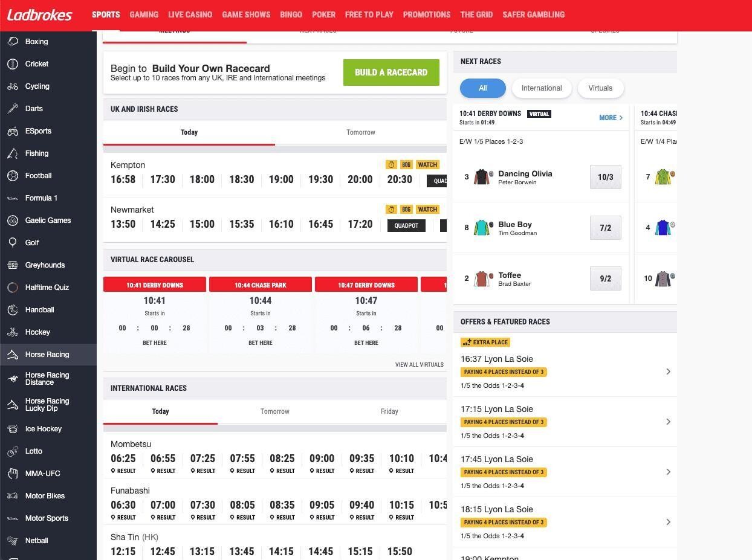
Task: Open the Kempton 16:58 race
Action: coord(123,179)
